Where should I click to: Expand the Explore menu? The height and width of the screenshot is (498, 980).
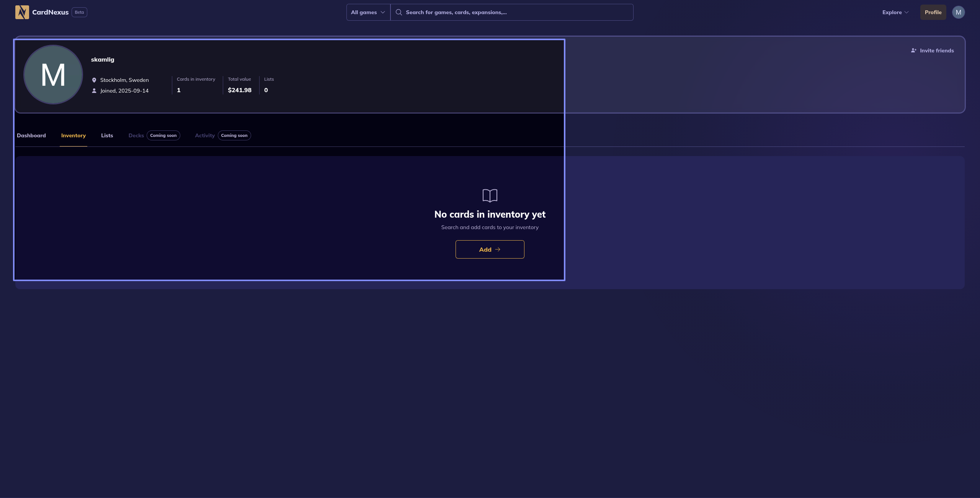[x=895, y=12]
